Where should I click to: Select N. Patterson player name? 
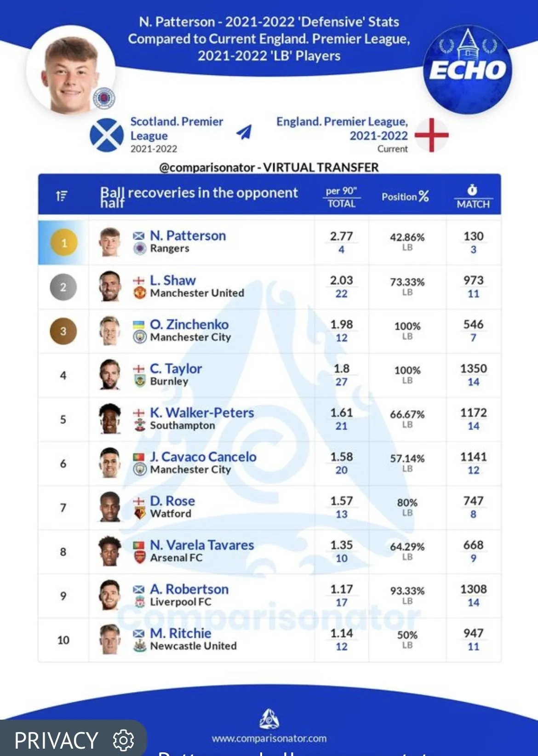[188, 235]
